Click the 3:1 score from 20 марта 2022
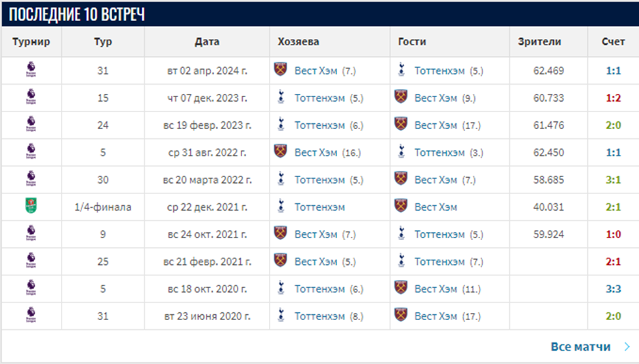Screen dimensions: 639x364 (613, 179)
